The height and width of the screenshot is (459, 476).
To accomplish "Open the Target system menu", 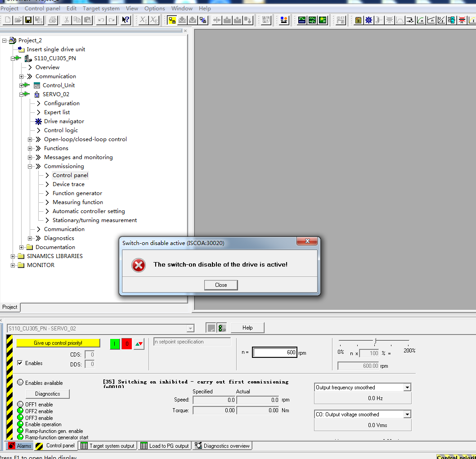I will pyautogui.click(x=101, y=8).
